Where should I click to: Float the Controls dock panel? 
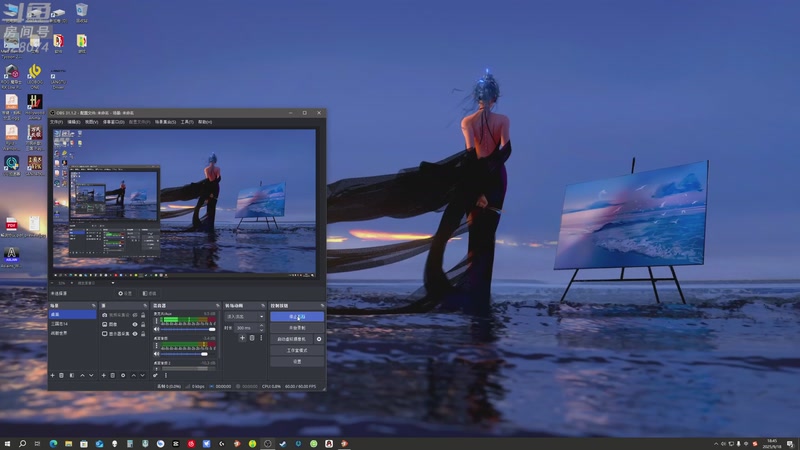point(322,306)
